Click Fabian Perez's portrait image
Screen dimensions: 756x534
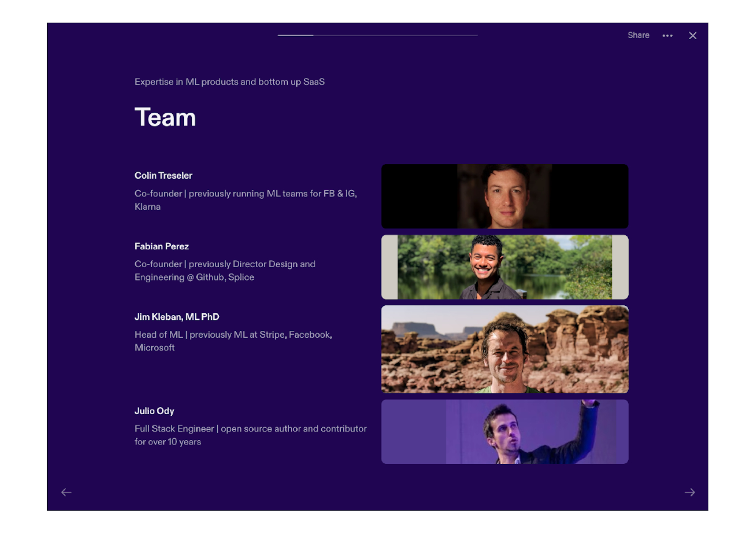pyautogui.click(x=505, y=266)
